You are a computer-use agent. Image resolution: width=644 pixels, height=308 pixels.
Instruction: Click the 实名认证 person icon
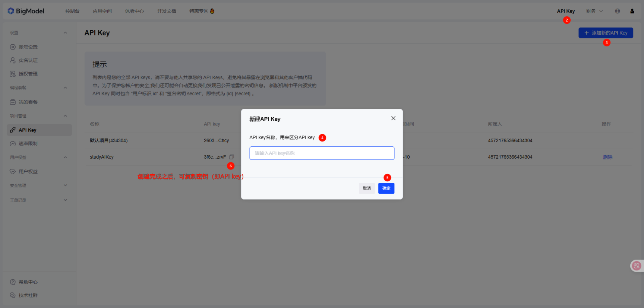tap(13, 60)
